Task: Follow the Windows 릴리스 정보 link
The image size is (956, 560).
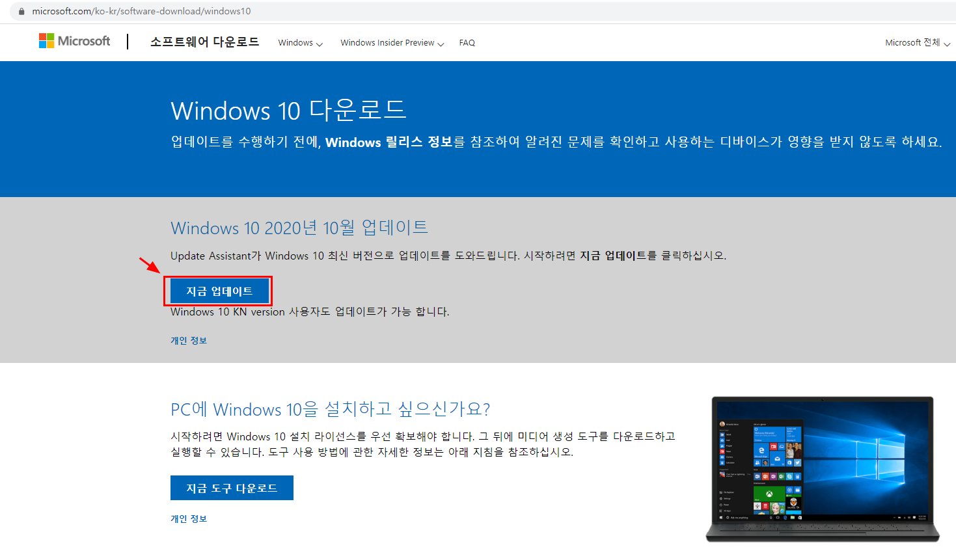Action: point(389,142)
